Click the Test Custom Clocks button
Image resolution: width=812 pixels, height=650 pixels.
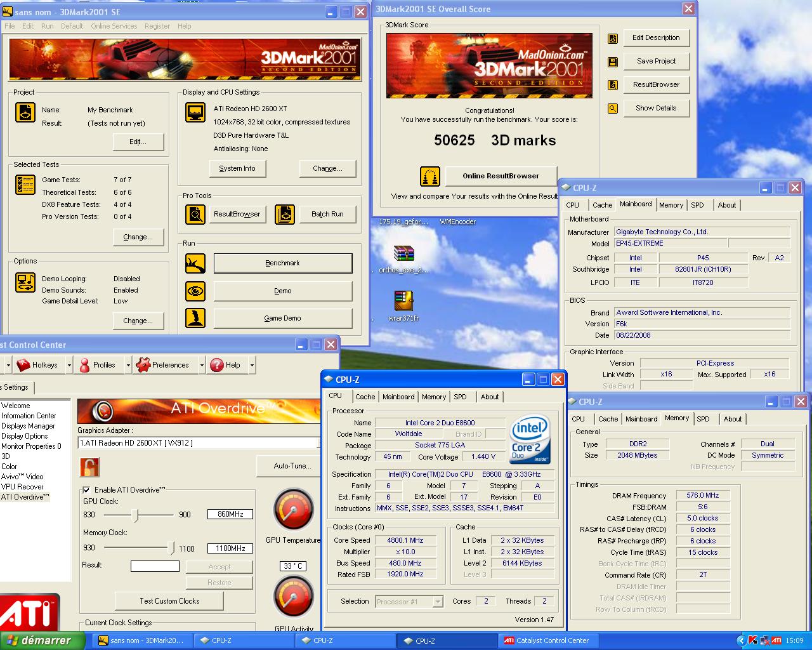pyautogui.click(x=169, y=600)
